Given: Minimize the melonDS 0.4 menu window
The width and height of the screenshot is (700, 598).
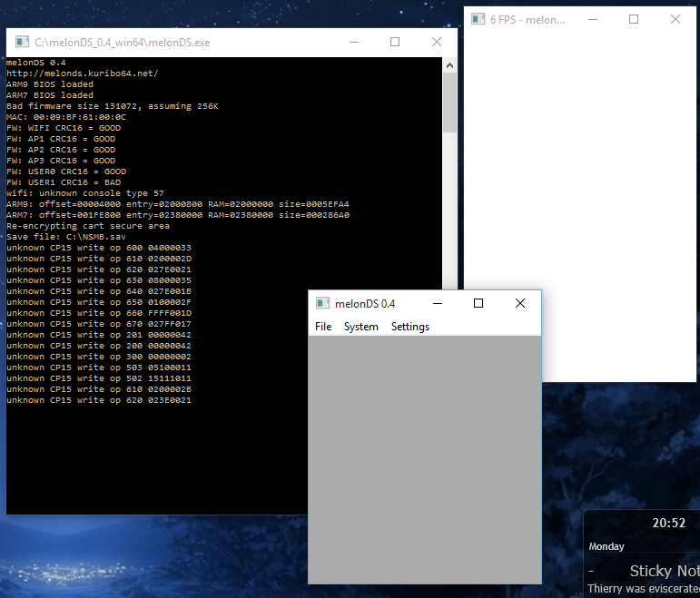Looking at the screenshot, I should click(437, 303).
